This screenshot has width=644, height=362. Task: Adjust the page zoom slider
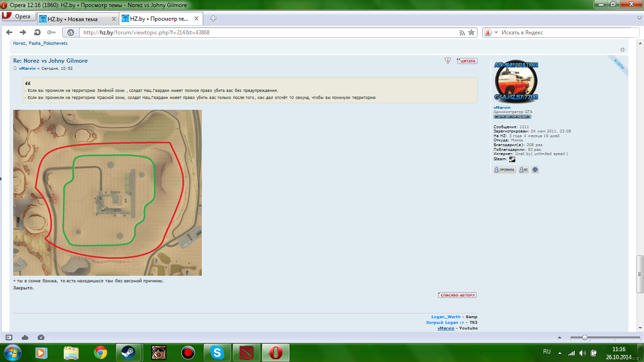(605, 337)
